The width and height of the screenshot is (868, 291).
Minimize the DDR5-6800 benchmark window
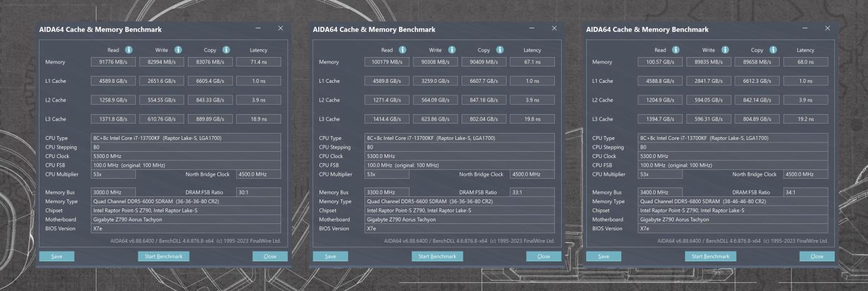coord(805,29)
